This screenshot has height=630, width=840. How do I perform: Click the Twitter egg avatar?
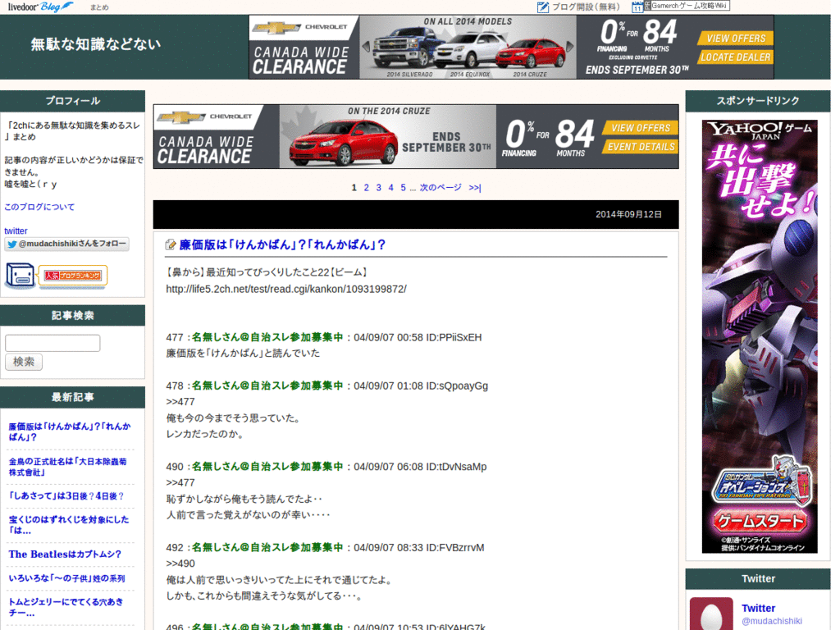pos(711,614)
